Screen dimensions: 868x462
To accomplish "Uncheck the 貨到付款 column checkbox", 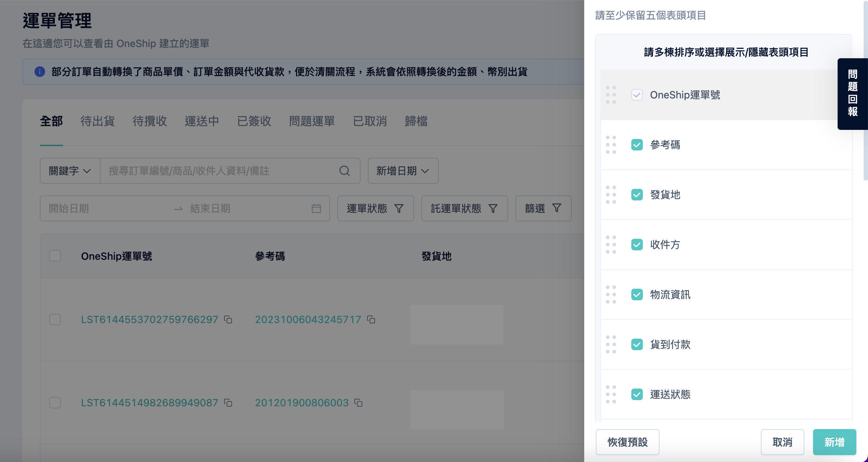I will pyautogui.click(x=637, y=344).
